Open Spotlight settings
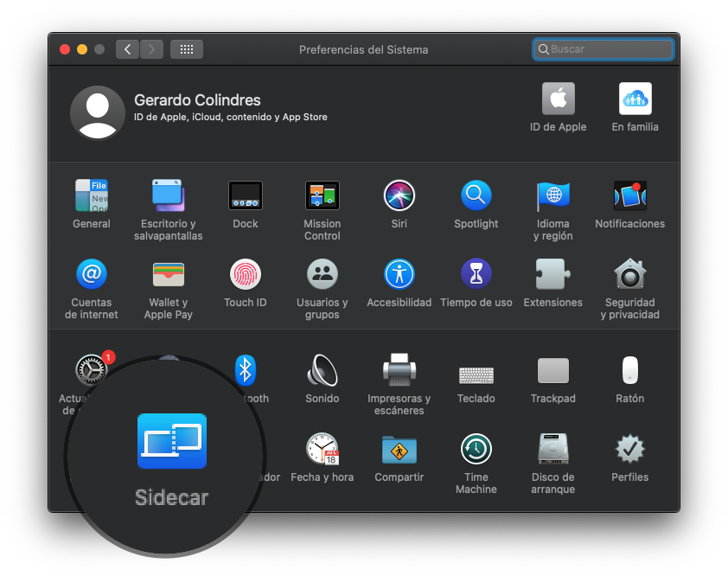 (476, 195)
